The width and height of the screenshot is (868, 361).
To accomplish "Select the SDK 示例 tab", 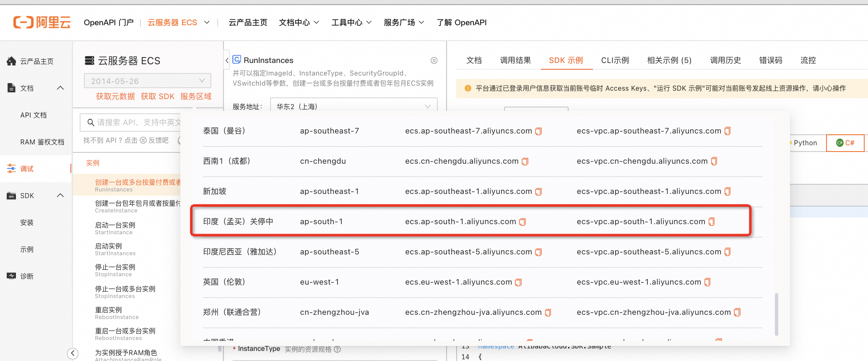I will (566, 60).
